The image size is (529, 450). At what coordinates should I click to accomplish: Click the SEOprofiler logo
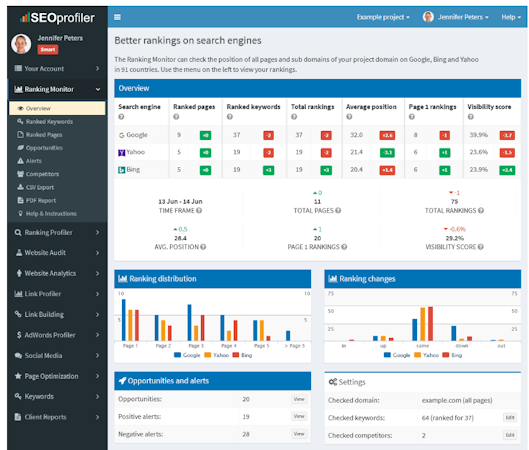57,18
